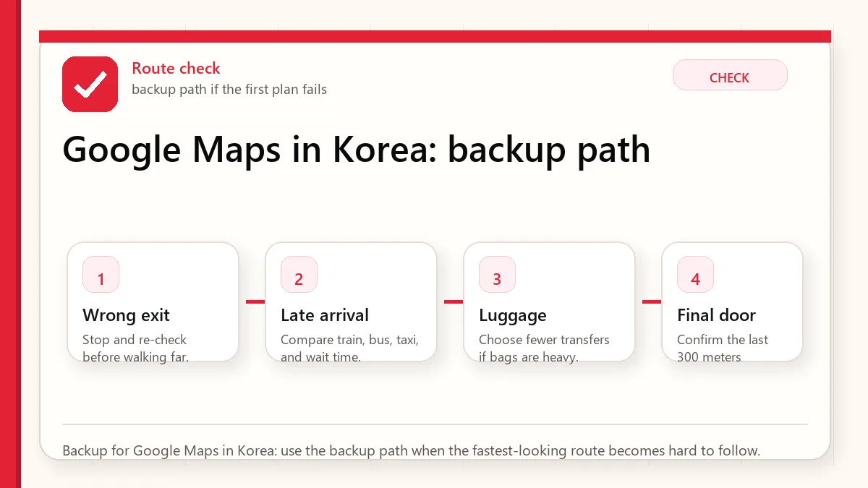Click 'Stop and re-check before walking far.' text
868x488 pixels.
click(x=136, y=348)
